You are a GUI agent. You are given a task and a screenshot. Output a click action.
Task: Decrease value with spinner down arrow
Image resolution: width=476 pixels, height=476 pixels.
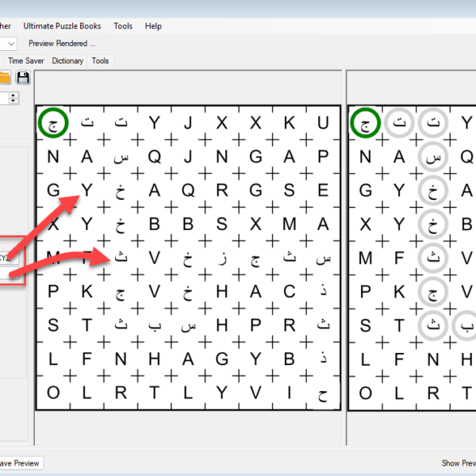14,102
